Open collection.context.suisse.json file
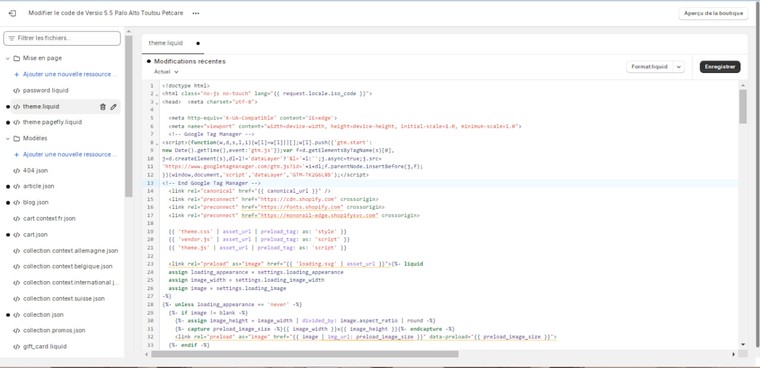The image size is (760, 368). tap(64, 299)
